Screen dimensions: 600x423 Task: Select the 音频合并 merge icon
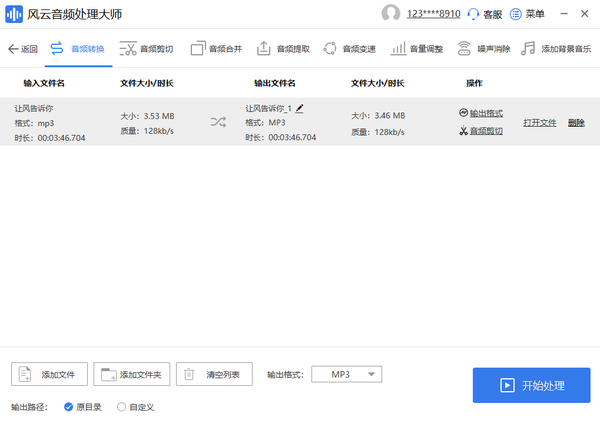pos(198,49)
